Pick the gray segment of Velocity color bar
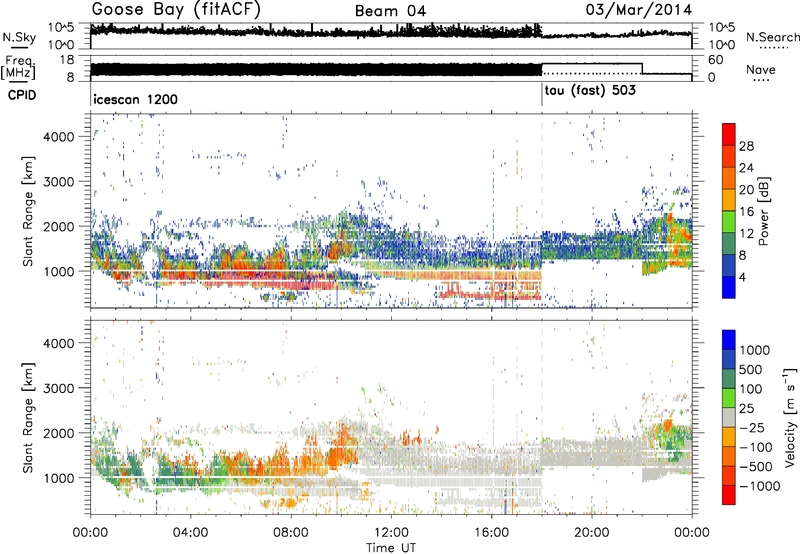Viewport: 800px width, 554px height. [729, 417]
